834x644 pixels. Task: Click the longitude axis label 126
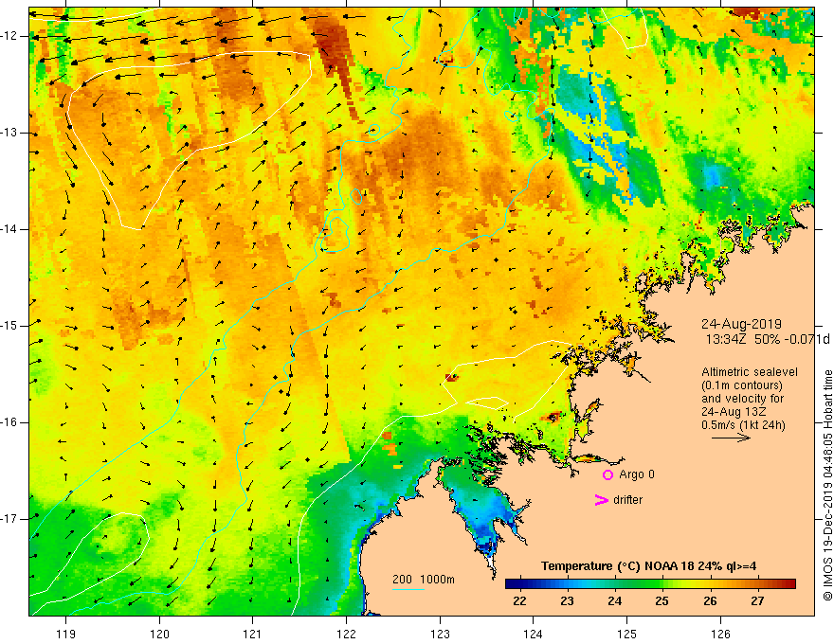[x=720, y=634]
